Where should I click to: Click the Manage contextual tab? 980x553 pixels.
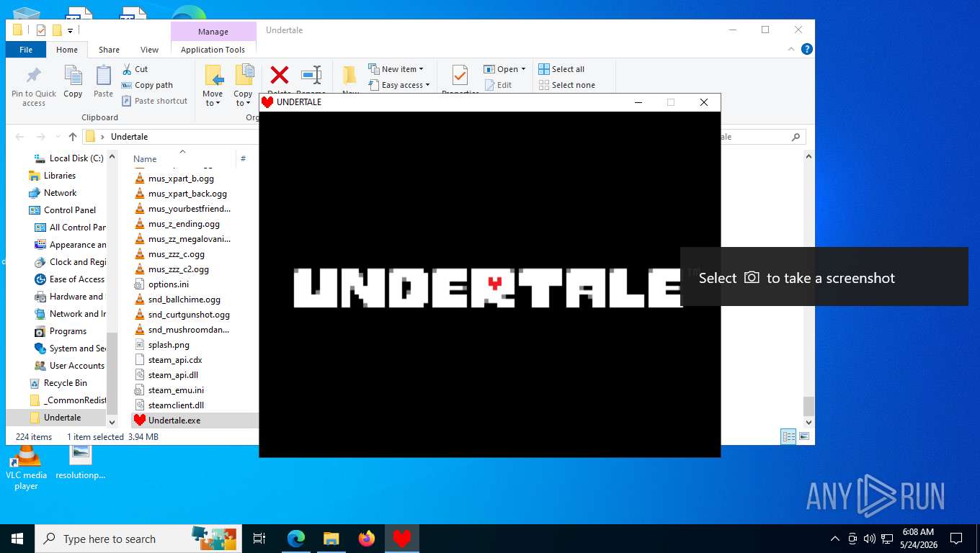tap(213, 32)
